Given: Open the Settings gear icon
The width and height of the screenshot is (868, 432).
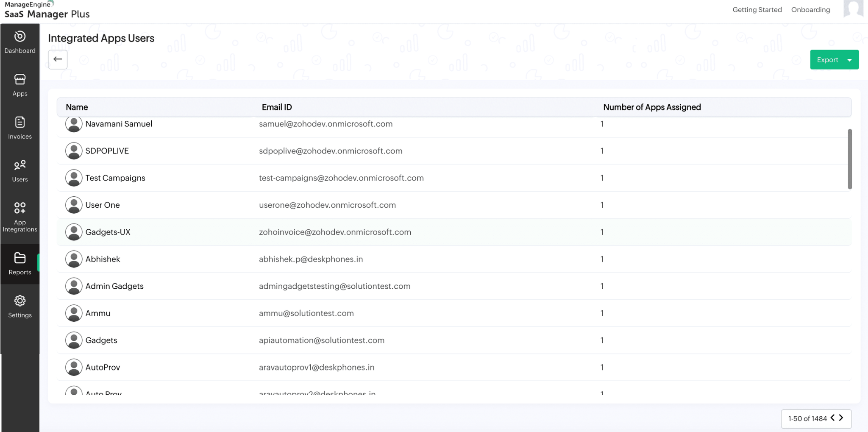Looking at the screenshot, I should [20, 301].
